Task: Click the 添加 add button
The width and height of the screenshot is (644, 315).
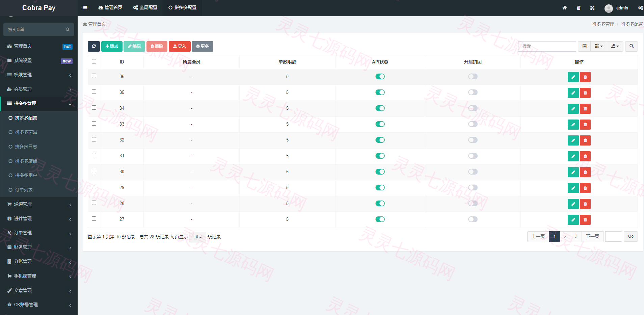Action: click(x=112, y=46)
